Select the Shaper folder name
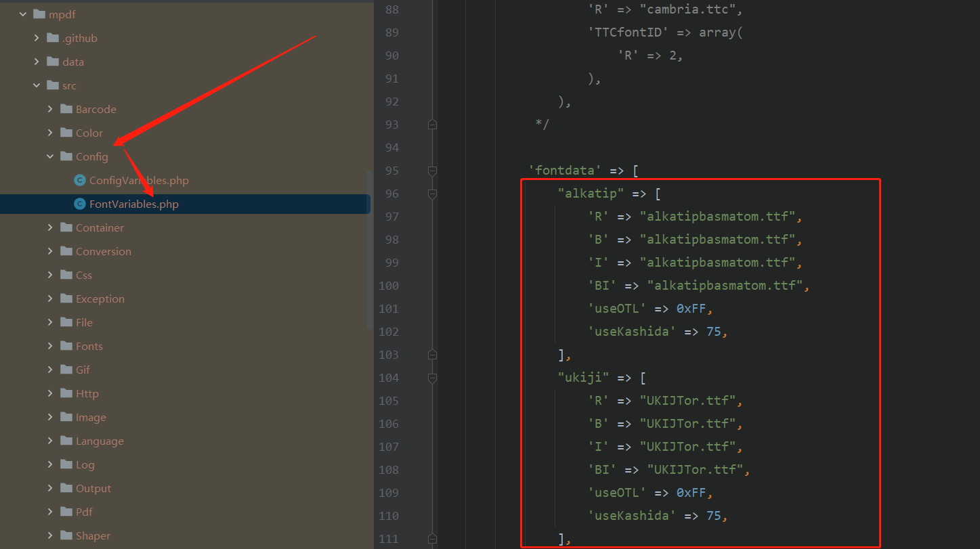980x549 pixels. [93, 536]
